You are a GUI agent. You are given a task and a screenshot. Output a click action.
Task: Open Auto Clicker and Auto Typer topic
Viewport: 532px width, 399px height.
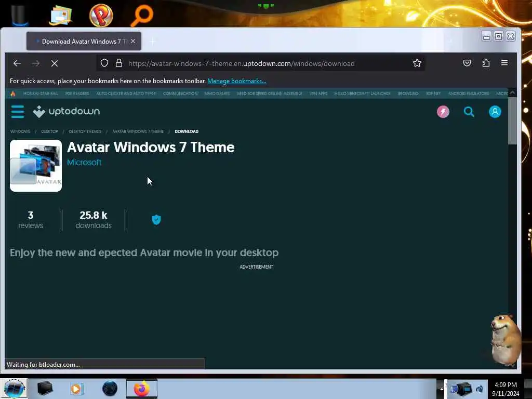126,94
